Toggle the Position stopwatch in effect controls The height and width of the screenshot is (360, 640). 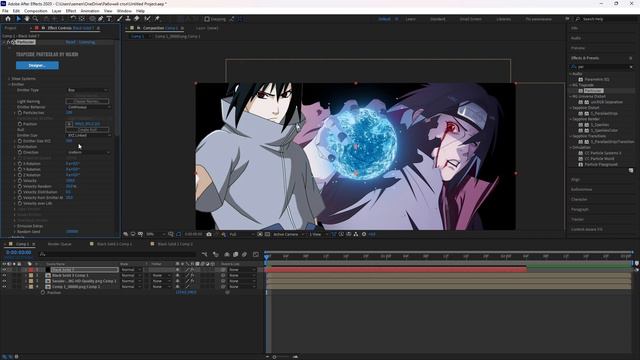tap(20, 124)
